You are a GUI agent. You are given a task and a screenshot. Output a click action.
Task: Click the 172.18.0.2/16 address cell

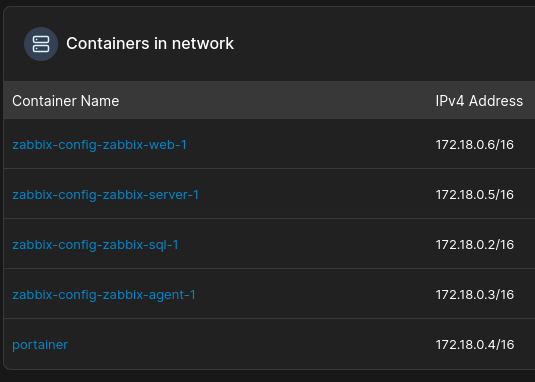click(475, 245)
